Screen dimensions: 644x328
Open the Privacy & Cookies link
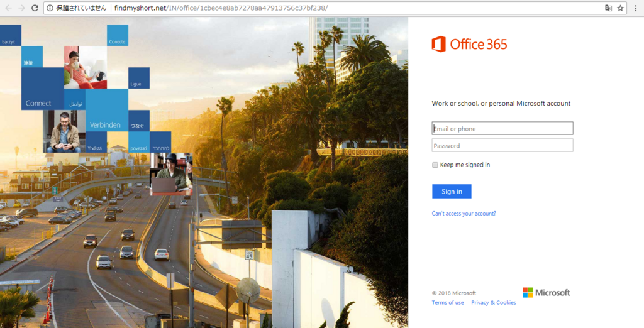pyautogui.click(x=494, y=302)
